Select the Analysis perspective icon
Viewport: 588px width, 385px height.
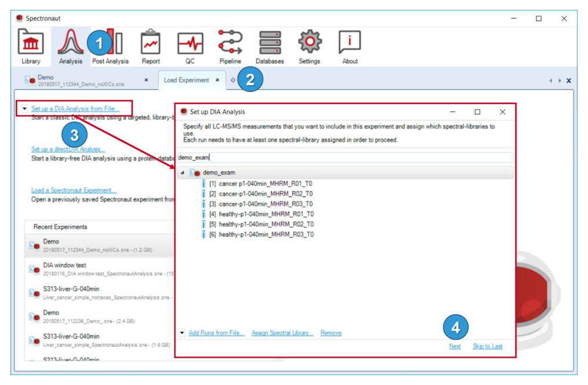pos(70,46)
